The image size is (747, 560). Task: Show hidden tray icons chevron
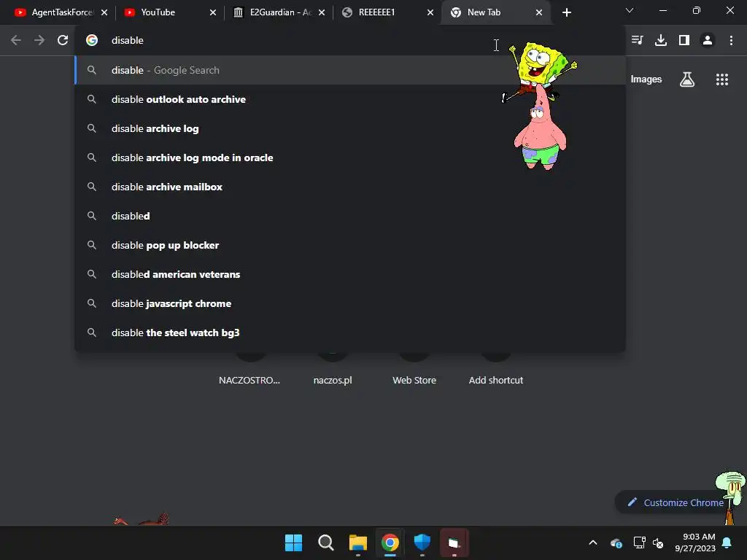592,542
